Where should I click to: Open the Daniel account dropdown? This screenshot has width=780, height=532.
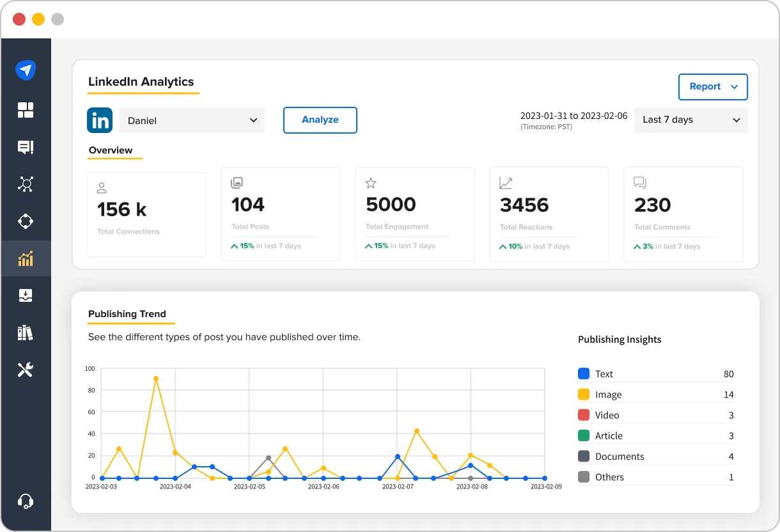tap(192, 120)
